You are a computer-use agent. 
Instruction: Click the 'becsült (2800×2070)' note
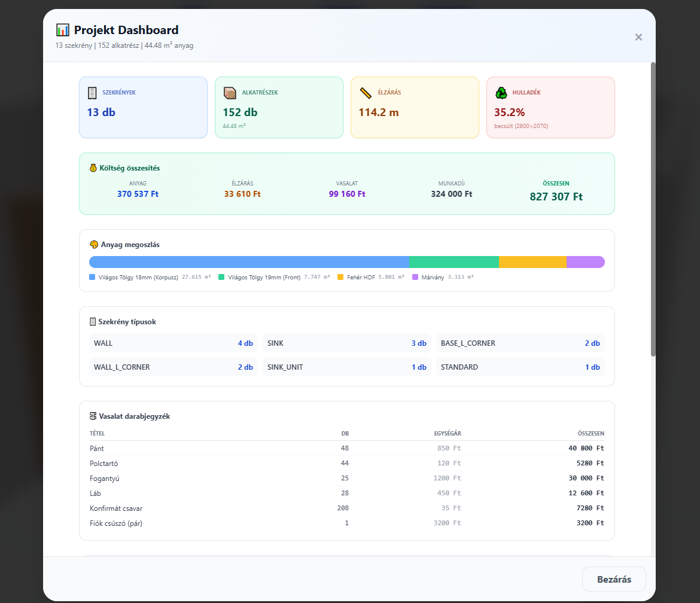pyautogui.click(x=521, y=126)
